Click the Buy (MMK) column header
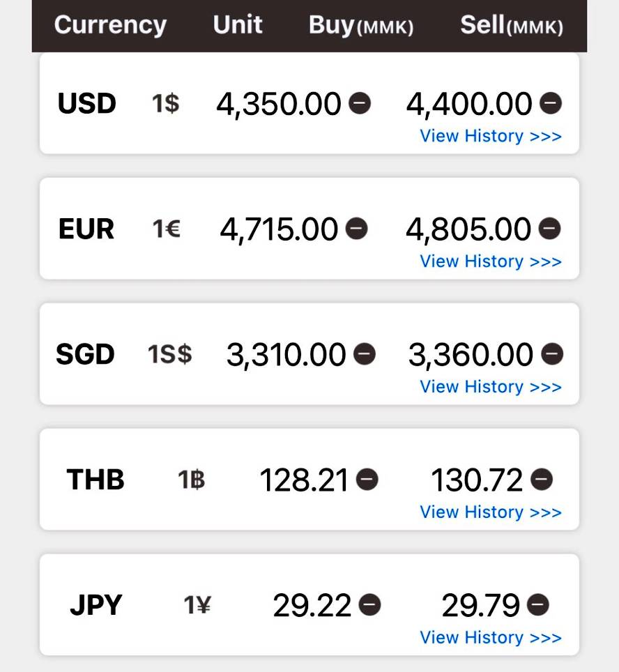Viewport: 619px width, 672px height. pyautogui.click(x=360, y=26)
